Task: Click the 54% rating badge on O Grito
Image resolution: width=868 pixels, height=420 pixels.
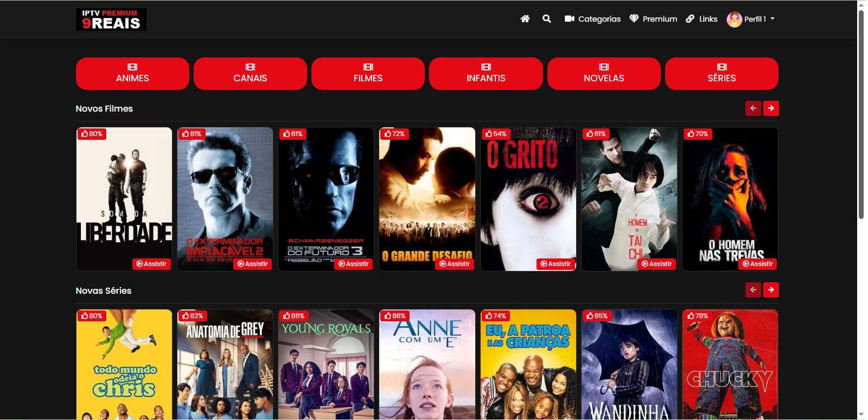Action: pos(496,134)
